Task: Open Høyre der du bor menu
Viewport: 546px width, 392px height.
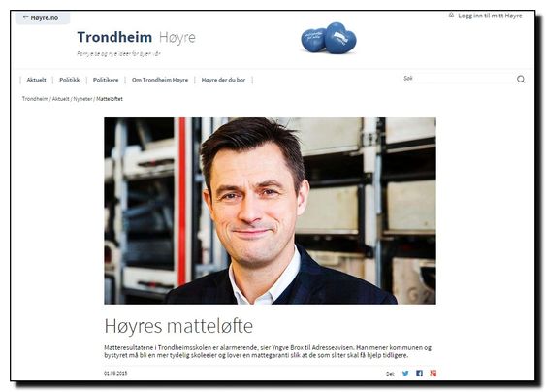Action: [223, 80]
